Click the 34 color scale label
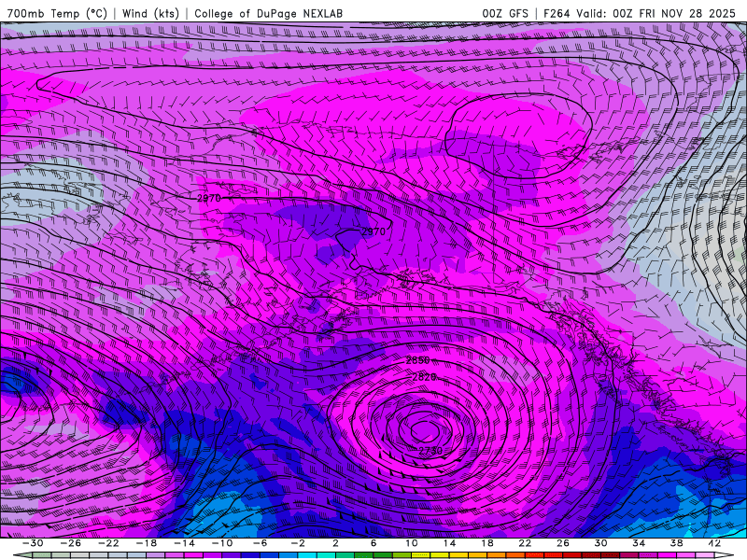This screenshot has width=747, height=560. (639, 543)
